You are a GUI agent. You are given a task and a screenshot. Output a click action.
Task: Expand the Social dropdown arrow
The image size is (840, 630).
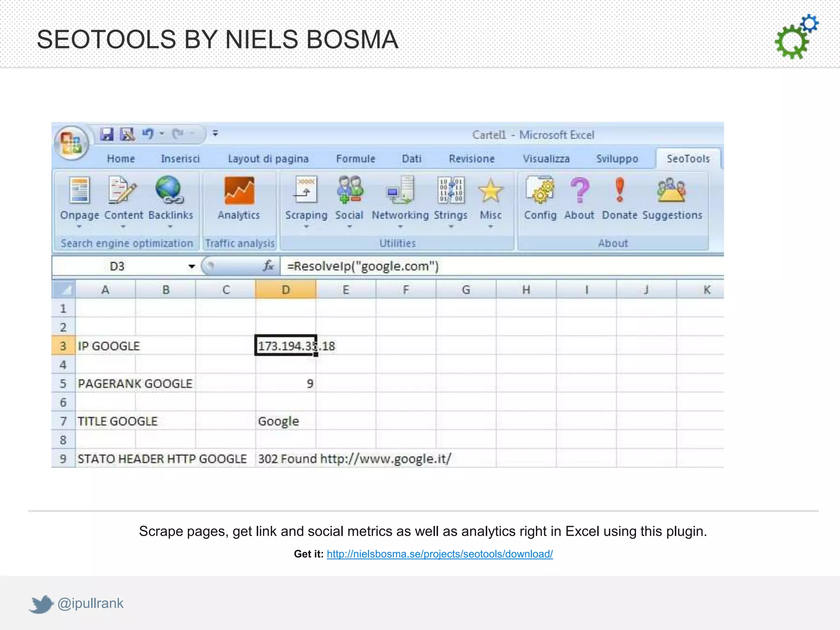pos(349,226)
